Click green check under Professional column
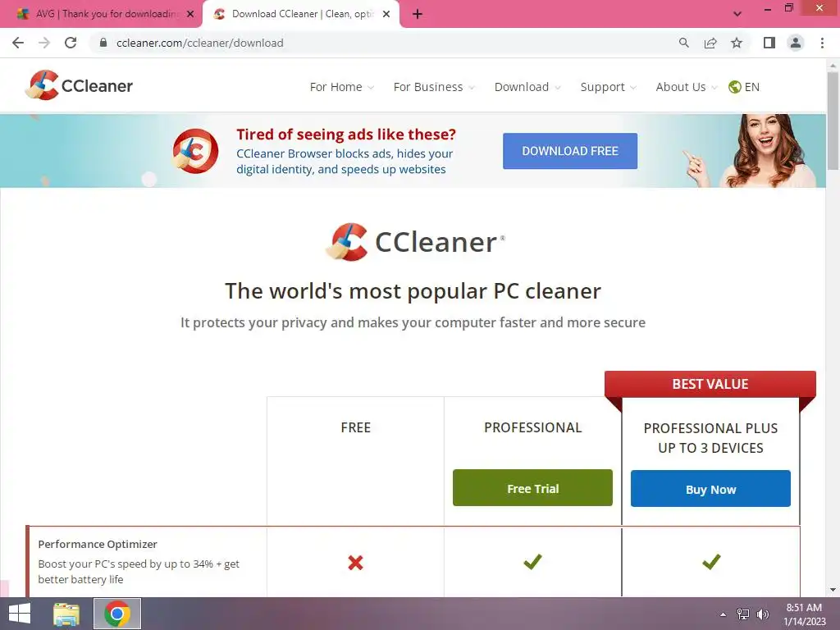The width and height of the screenshot is (840, 630). click(x=532, y=561)
